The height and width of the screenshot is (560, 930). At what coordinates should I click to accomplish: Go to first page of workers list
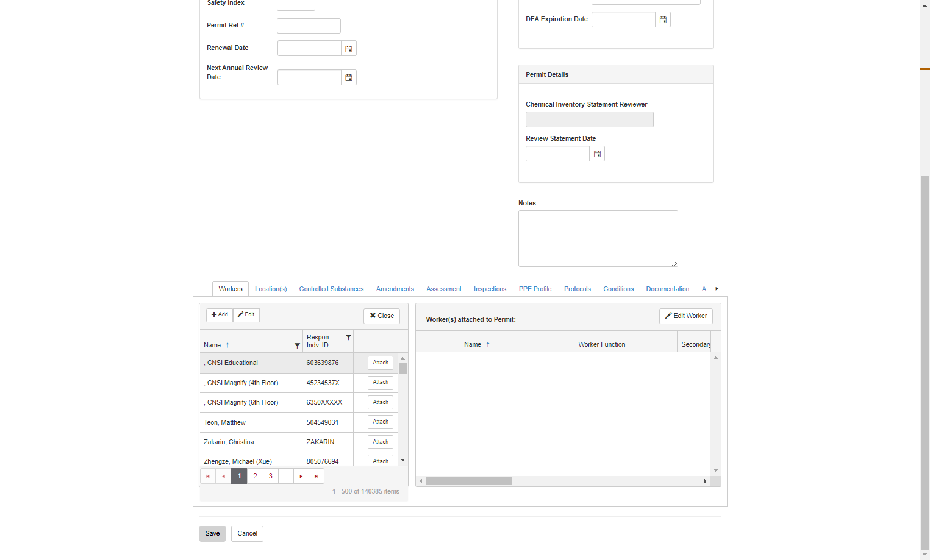tap(208, 477)
